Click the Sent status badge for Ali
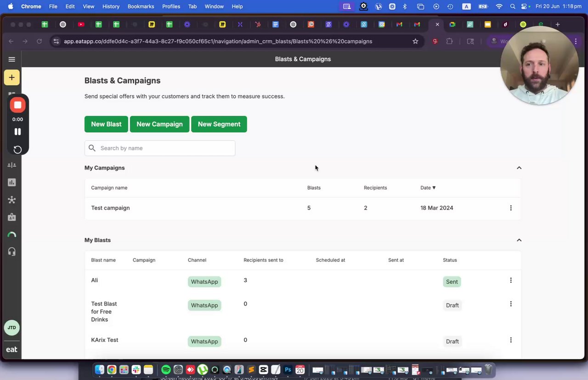The image size is (588, 380). point(452,282)
